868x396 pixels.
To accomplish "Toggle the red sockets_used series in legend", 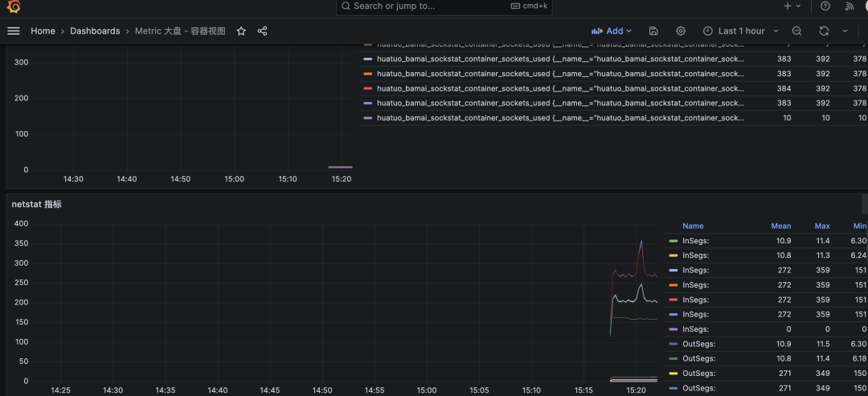I will (x=463, y=88).
